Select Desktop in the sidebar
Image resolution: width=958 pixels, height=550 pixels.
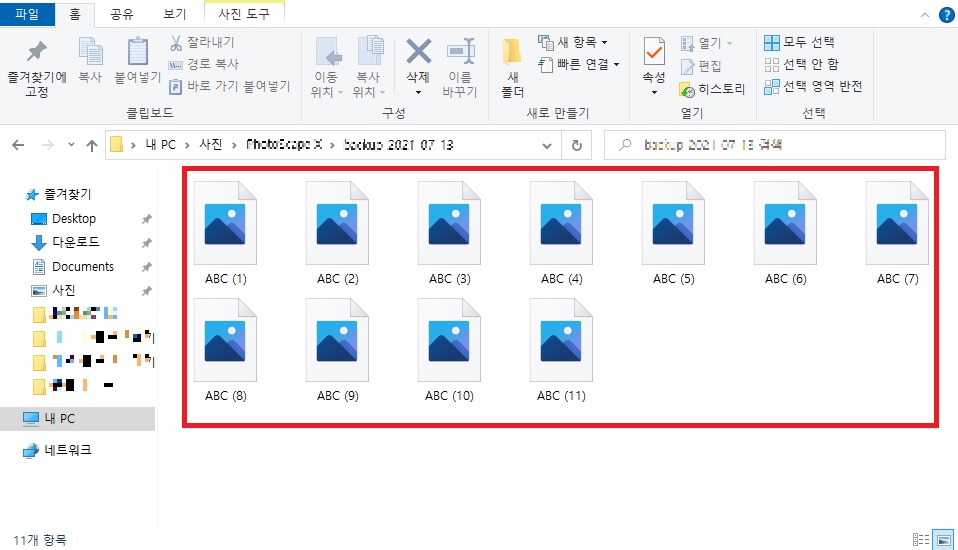click(74, 219)
